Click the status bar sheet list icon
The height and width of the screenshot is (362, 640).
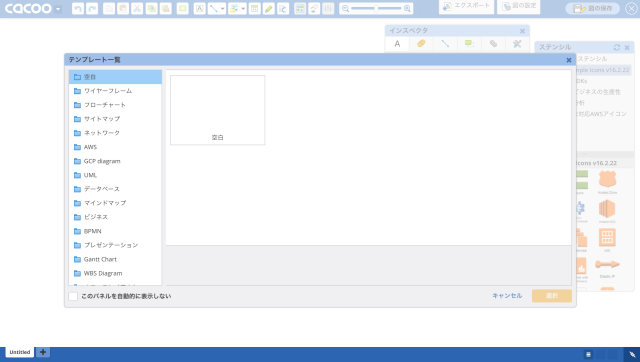[588, 354]
